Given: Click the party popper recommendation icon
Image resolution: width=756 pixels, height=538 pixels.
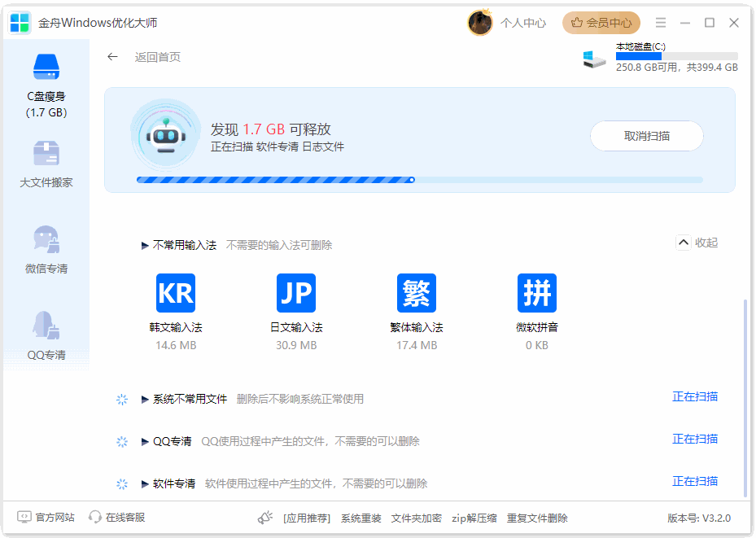Looking at the screenshot, I should 265,518.
